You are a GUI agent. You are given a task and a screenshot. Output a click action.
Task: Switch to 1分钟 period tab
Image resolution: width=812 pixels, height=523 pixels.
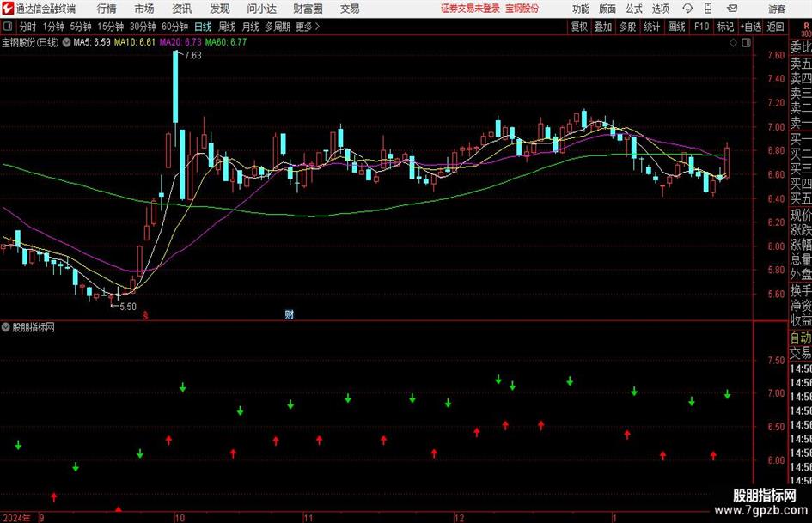[52, 27]
